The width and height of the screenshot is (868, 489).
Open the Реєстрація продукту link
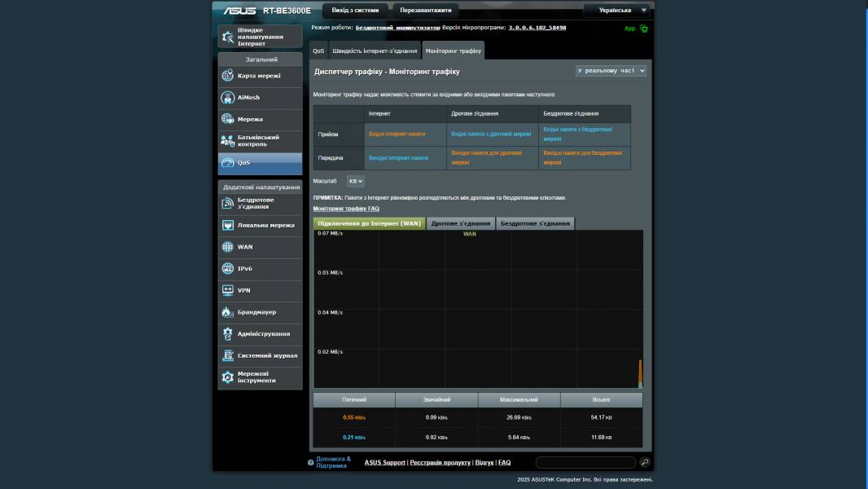pyautogui.click(x=440, y=462)
